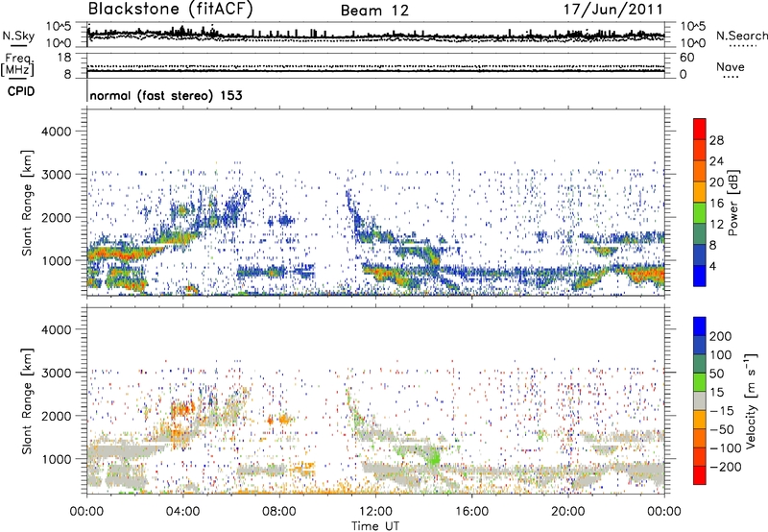Pick the gray -15 to 15 velocity swatch
The height and width of the screenshot is (532, 768).
(700, 400)
